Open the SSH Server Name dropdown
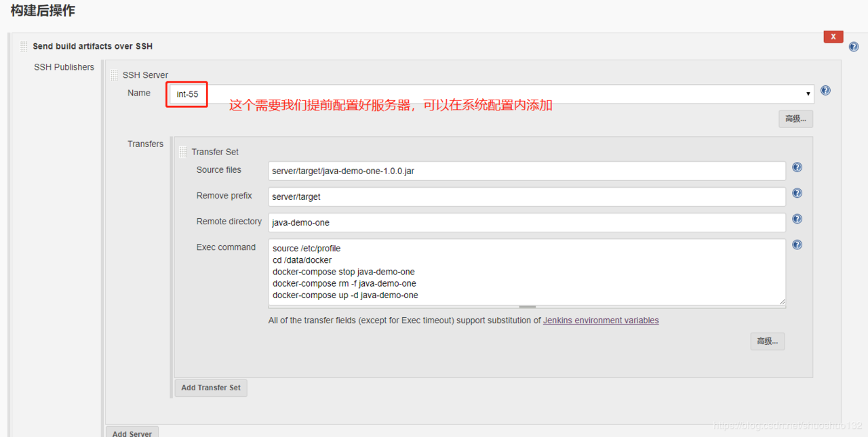This screenshot has height=437, width=868. [491, 94]
